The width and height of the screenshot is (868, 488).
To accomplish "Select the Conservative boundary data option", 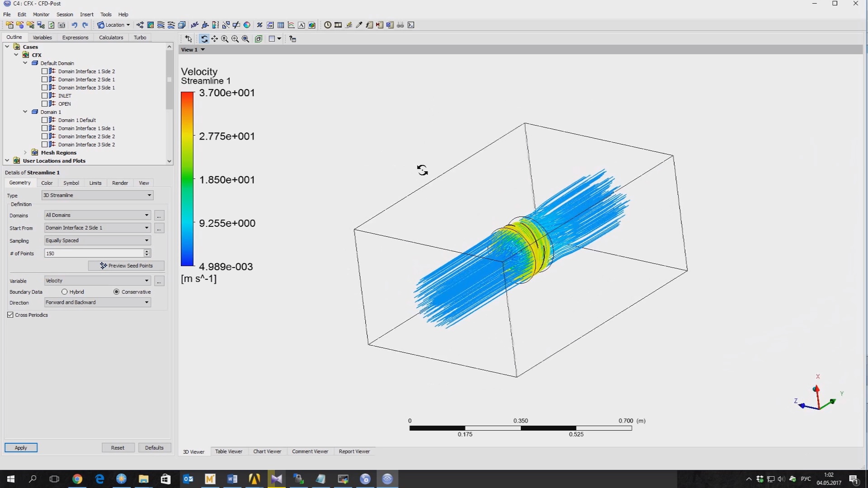I will pos(117,292).
